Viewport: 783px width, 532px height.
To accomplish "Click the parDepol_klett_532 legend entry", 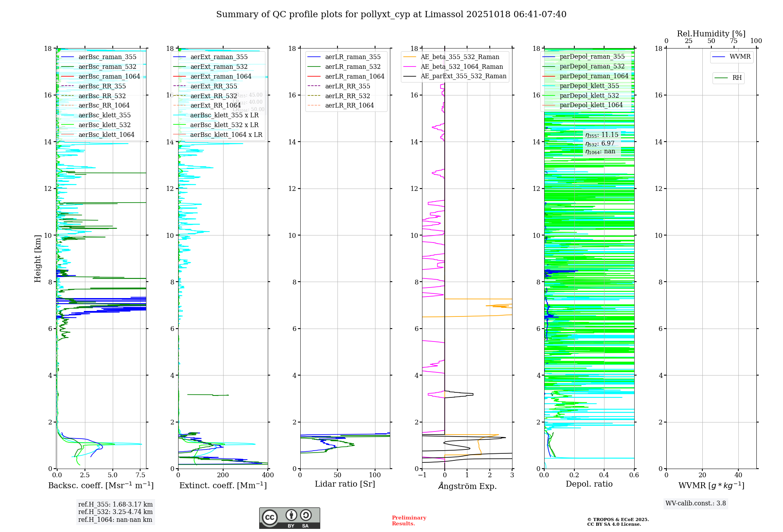I will click(589, 96).
